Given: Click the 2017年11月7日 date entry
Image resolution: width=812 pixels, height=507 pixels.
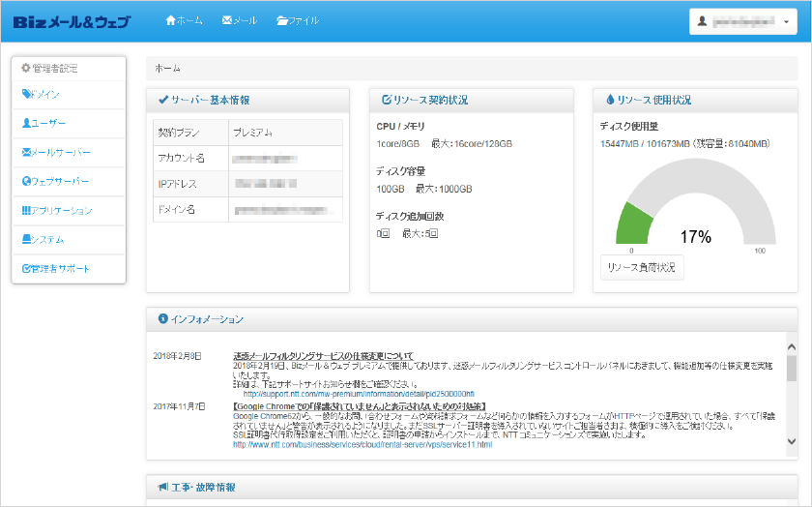Looking at the screenshot, I should coord(179,406).
